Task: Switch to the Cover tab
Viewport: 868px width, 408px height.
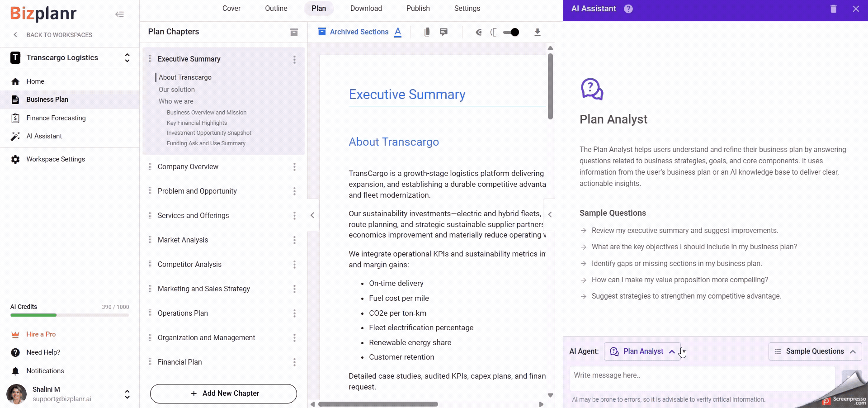Action: click(231, 8)
